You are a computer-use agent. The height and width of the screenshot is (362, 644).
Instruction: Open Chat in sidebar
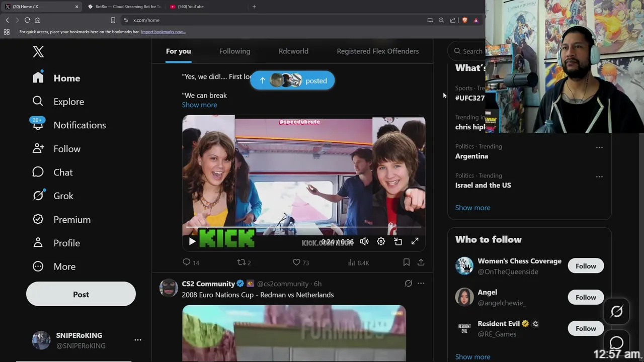coord(52,172)
